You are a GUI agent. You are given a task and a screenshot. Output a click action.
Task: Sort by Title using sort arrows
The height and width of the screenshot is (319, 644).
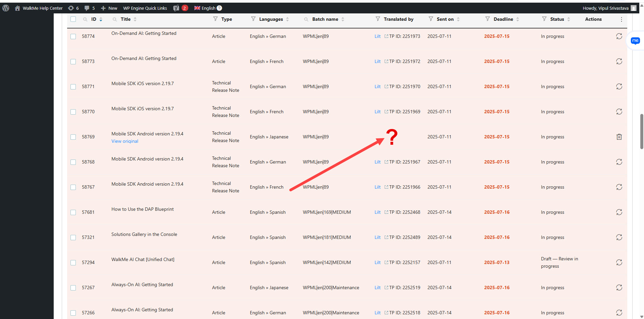click(135, 19)
